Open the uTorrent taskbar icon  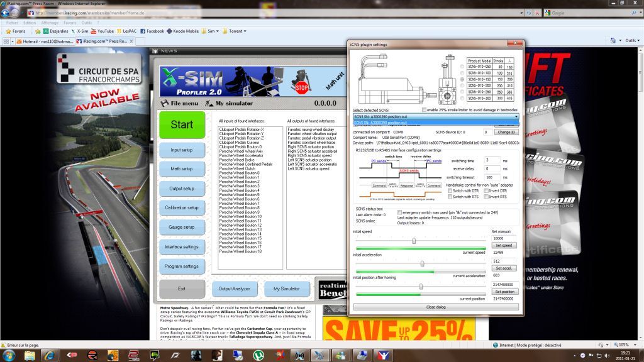click(x=258, y=355)
